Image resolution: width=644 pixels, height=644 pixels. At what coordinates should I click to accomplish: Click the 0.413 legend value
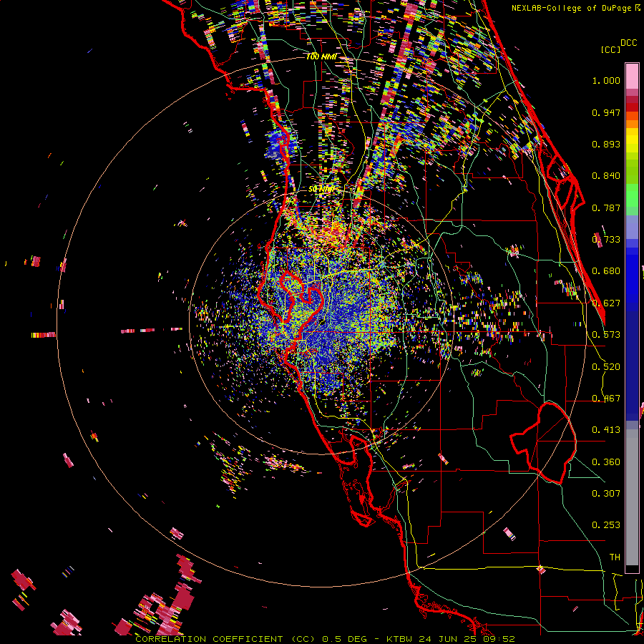click(606, 430)
